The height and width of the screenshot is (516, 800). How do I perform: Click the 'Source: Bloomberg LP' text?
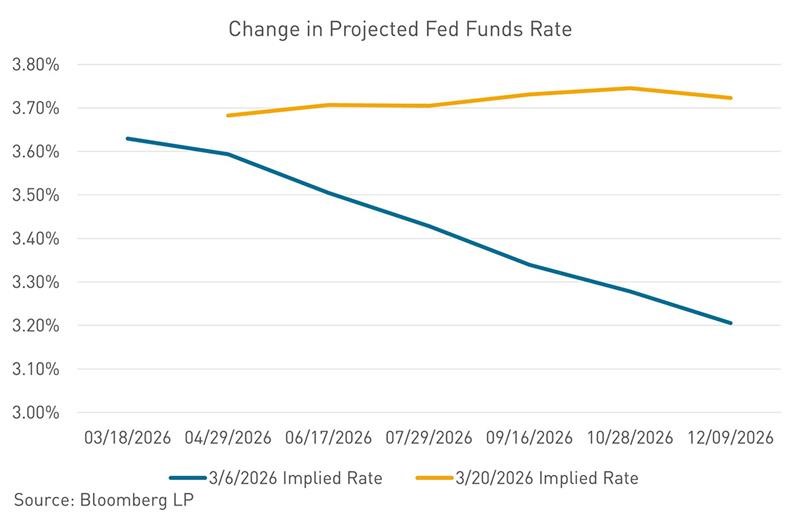[103, 500]
